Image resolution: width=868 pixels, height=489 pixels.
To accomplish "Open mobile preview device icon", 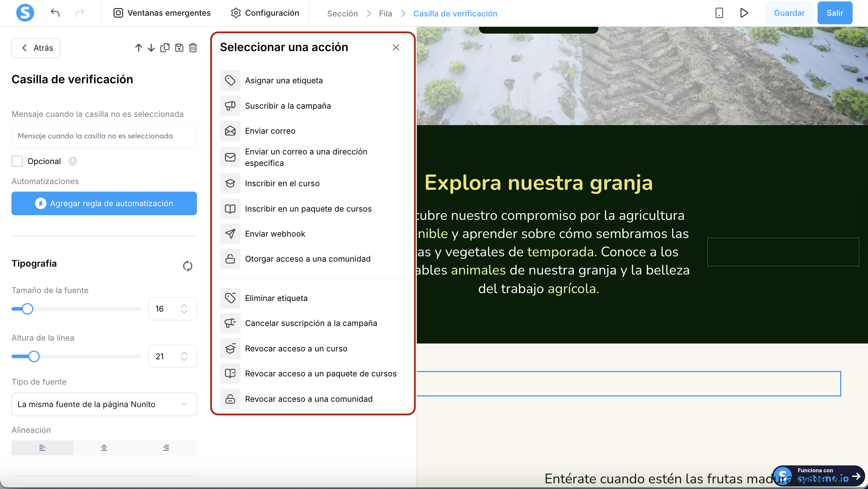I will click(719, 13).
